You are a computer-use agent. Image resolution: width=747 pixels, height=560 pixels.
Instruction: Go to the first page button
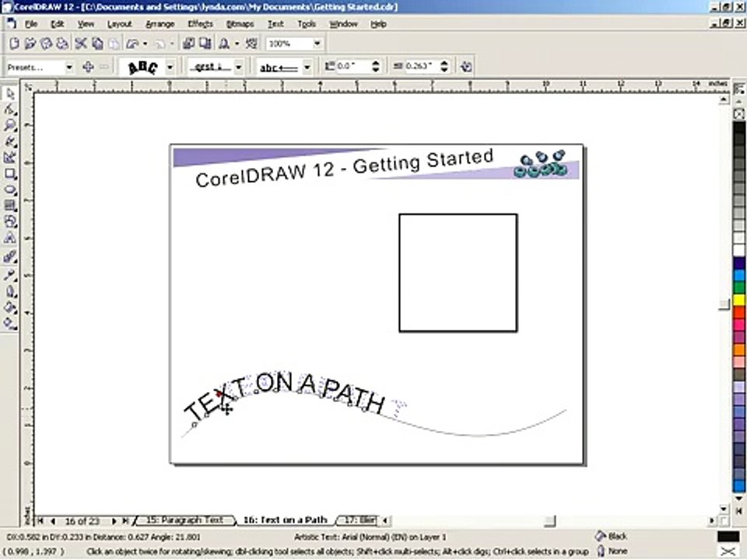tap(40, 521)
